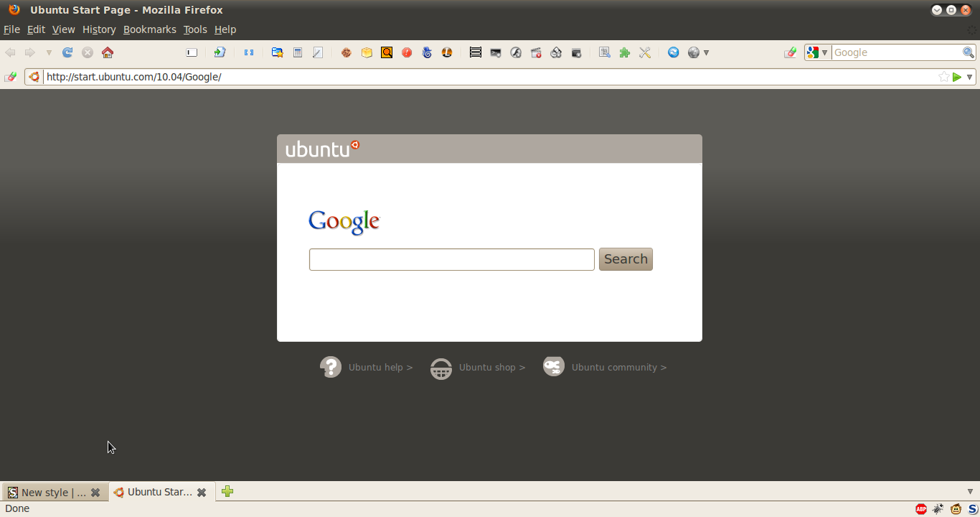
Task: Click the black stacked lines toolbar icon
Action: click(476, 52)
